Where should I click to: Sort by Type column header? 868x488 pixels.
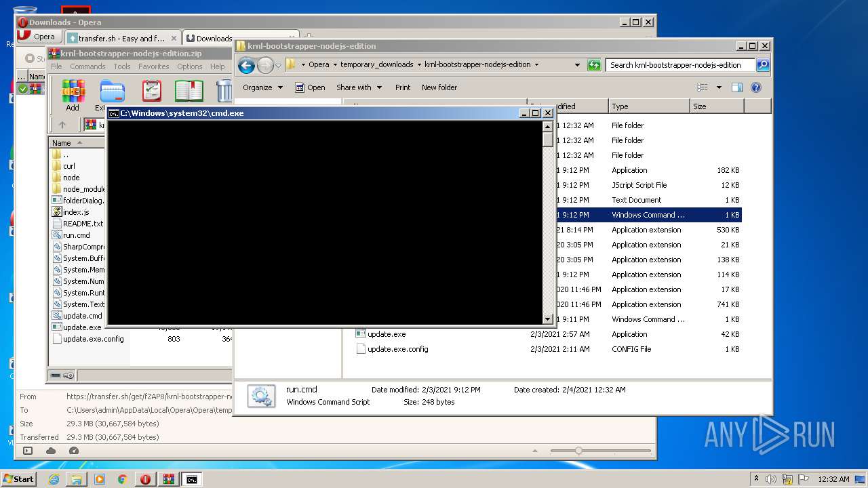pyautogui.click(x=648, y=106)
